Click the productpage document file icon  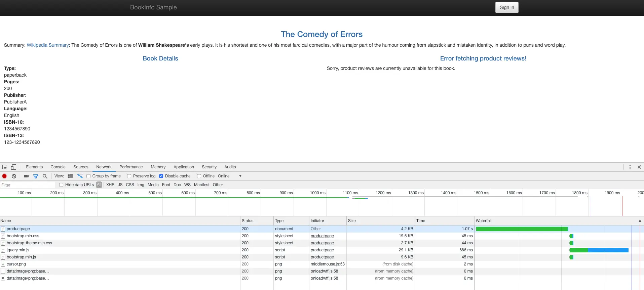click(3, 229)
